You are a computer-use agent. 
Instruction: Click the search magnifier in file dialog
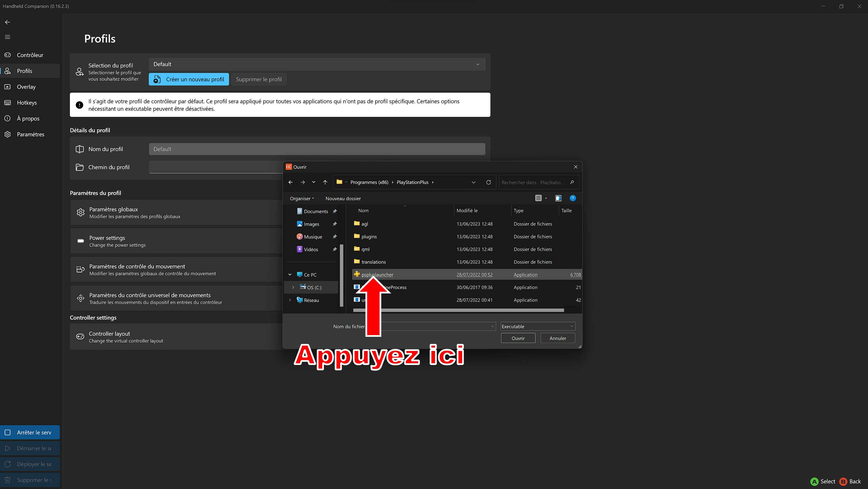click(572, 182)
